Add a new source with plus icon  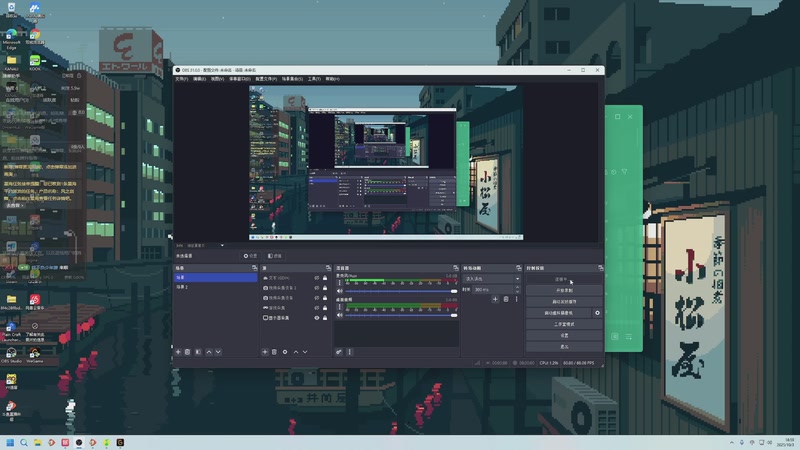point(265,352)
